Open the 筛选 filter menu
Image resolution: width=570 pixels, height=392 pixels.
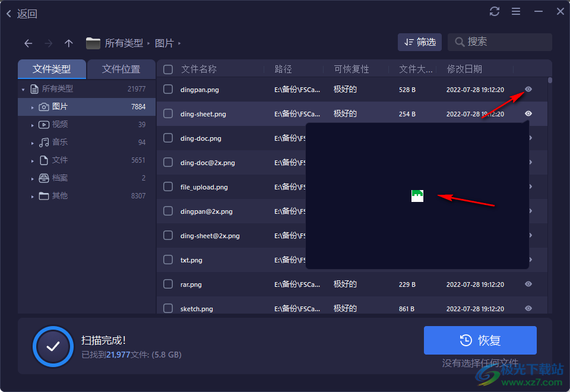(x=420, y=42)
